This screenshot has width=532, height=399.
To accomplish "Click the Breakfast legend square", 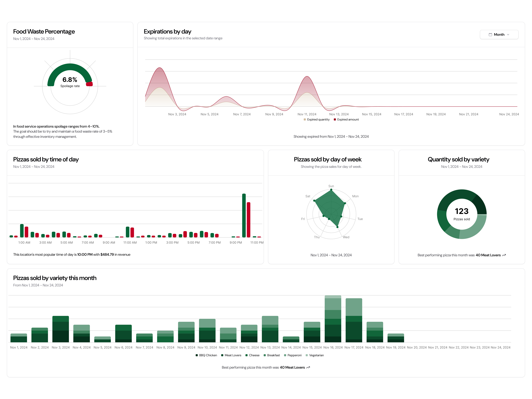I will (265, 355).
